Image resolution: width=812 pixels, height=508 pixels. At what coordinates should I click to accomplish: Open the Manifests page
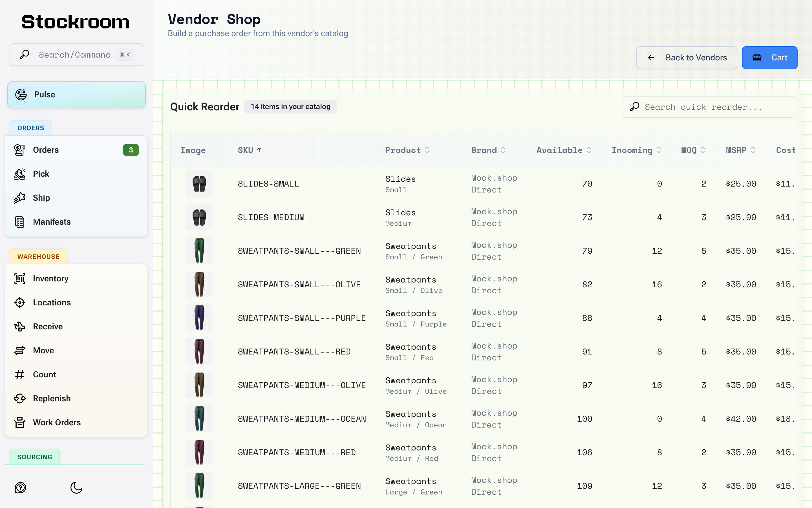76,222
